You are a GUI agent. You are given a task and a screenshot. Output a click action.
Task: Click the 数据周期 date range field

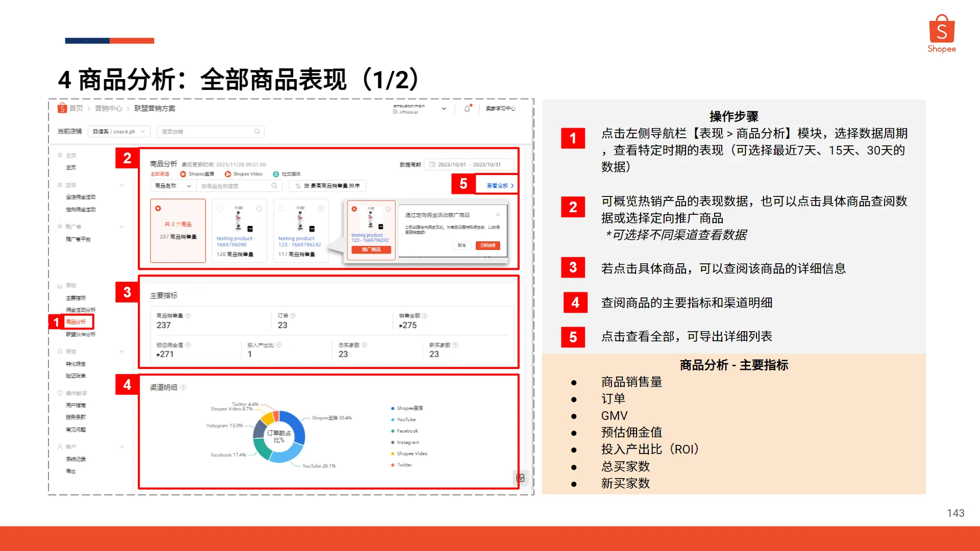[469, 164]
